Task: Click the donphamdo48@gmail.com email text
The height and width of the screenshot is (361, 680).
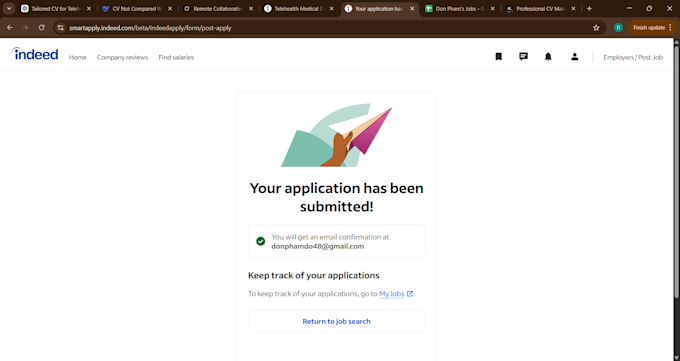Action: tap(318, 246)
